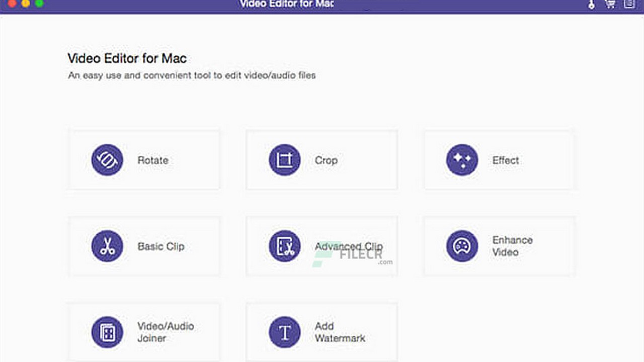Choose the 'Effect' text label
Viewport: 644px width, 362px height.
[x=506, y=160]
